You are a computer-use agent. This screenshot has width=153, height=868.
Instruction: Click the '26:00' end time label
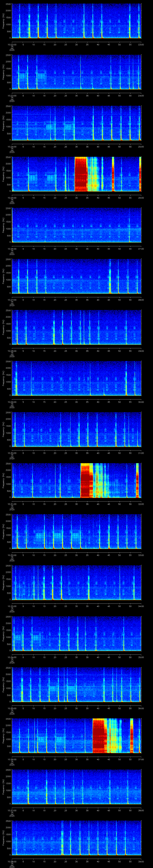pyautogui.click(x=141, y=197)
